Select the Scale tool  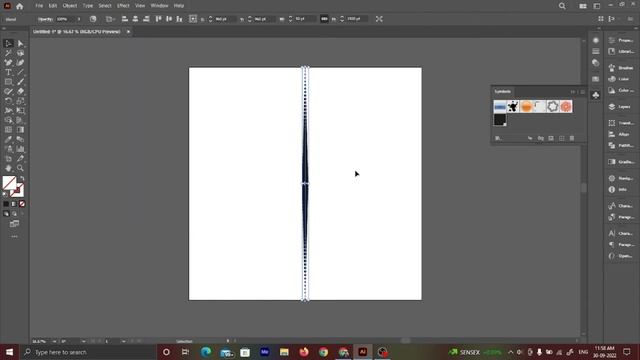(20, 101)
